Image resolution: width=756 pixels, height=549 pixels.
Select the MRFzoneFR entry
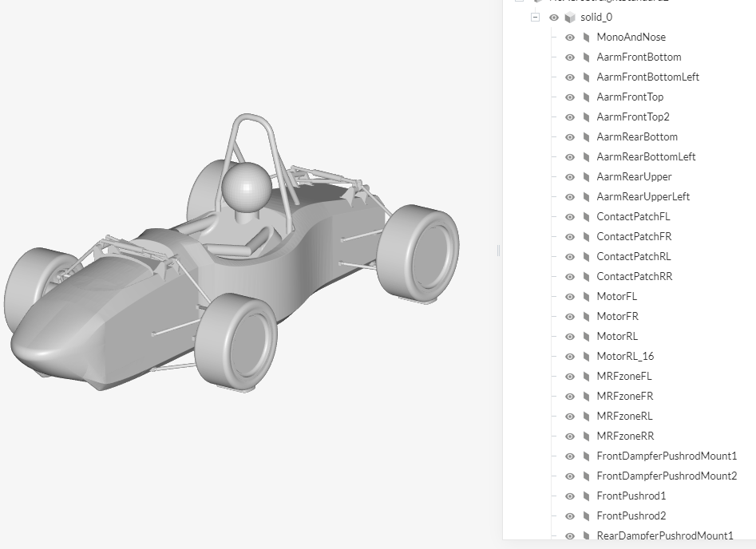[x=625, y=397]
